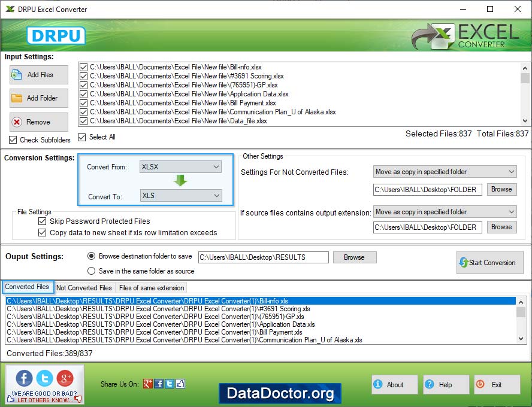Screen dimensions: 532x407
Task: Select Browse destination folder to save
Action: 91,256
